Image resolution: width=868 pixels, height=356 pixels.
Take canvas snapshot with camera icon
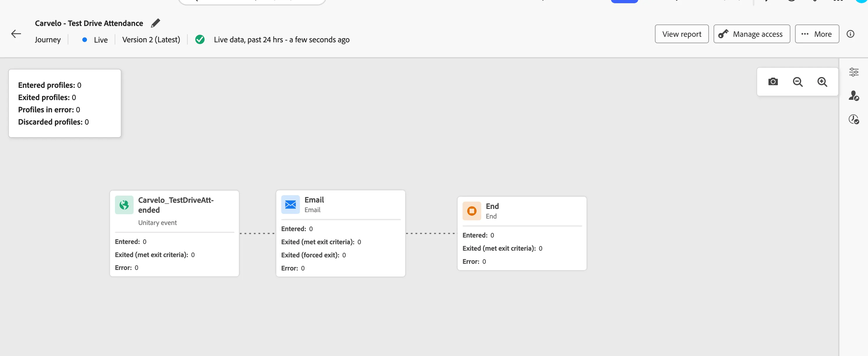pos(773,81)
